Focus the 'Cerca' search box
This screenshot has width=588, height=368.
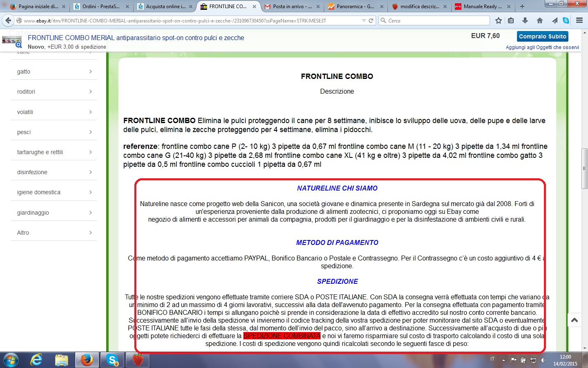(434, 20)
